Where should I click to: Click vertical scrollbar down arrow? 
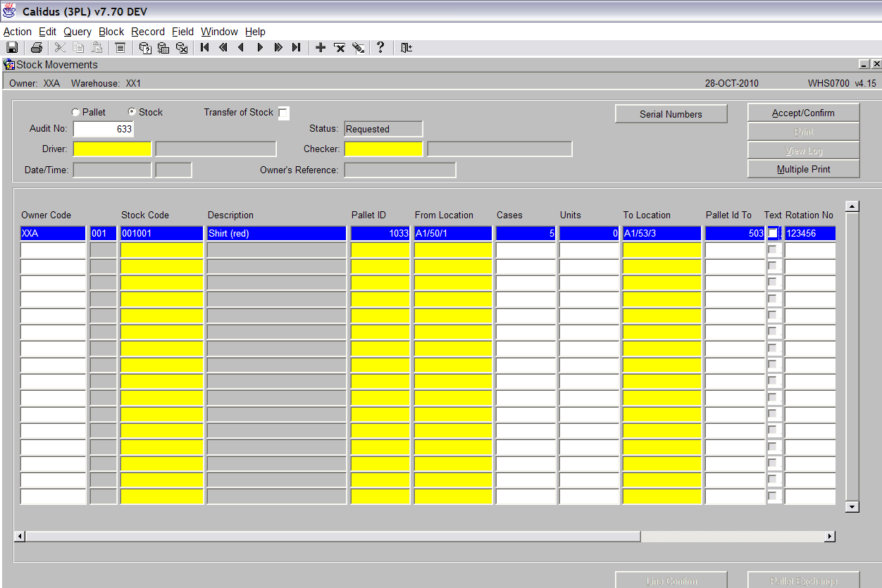(852, 506)
